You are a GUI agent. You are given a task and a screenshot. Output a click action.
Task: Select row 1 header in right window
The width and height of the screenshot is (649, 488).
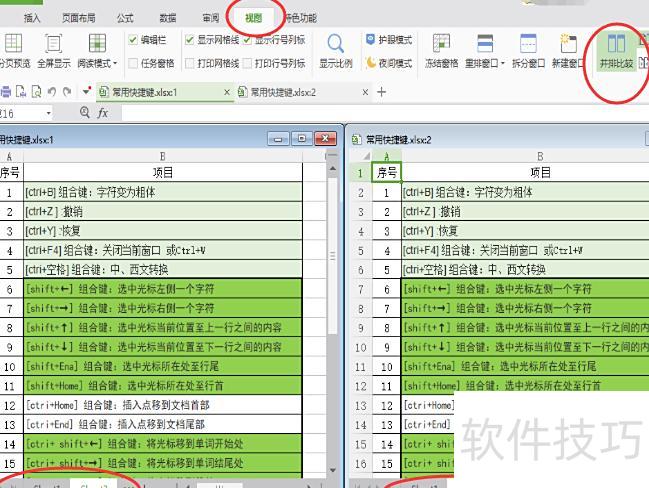click(361, 173)
